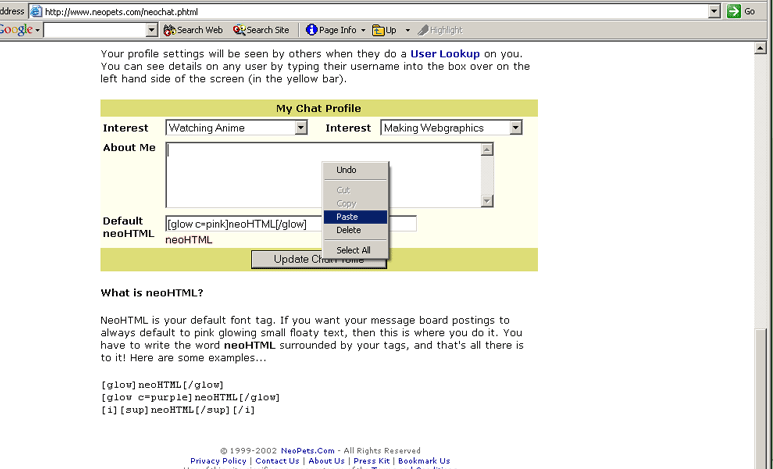
Task: Click the Page Info icon
Action: (x=312, y=30)
